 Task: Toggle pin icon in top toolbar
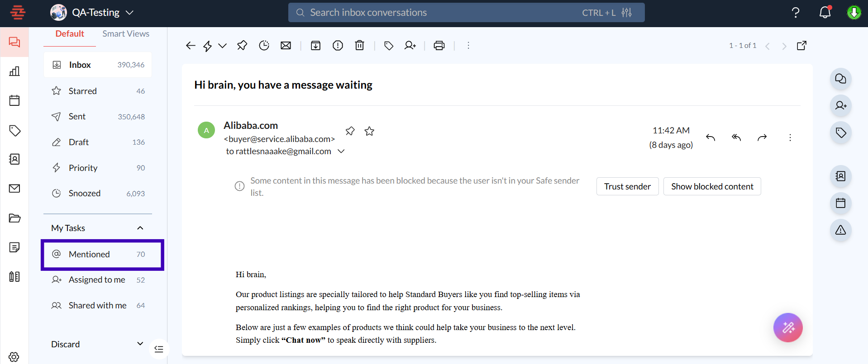click(x=242, y=46)
